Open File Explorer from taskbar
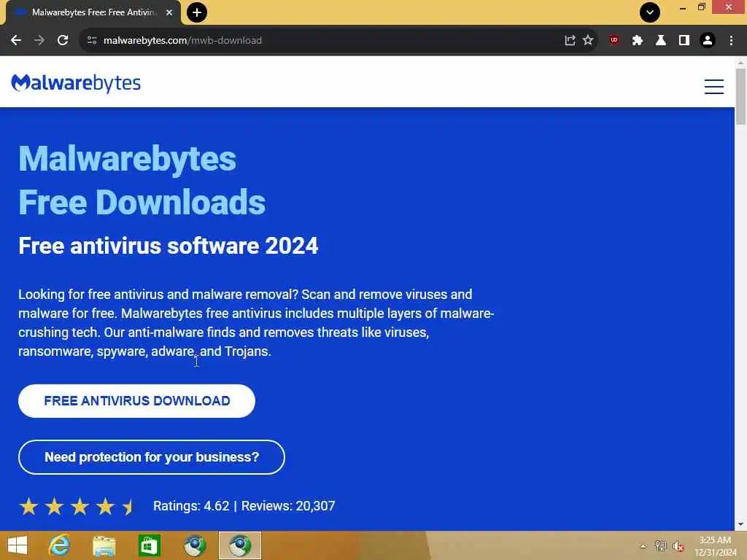This screenshot has height=560, width=747. (x=104, y=545)
